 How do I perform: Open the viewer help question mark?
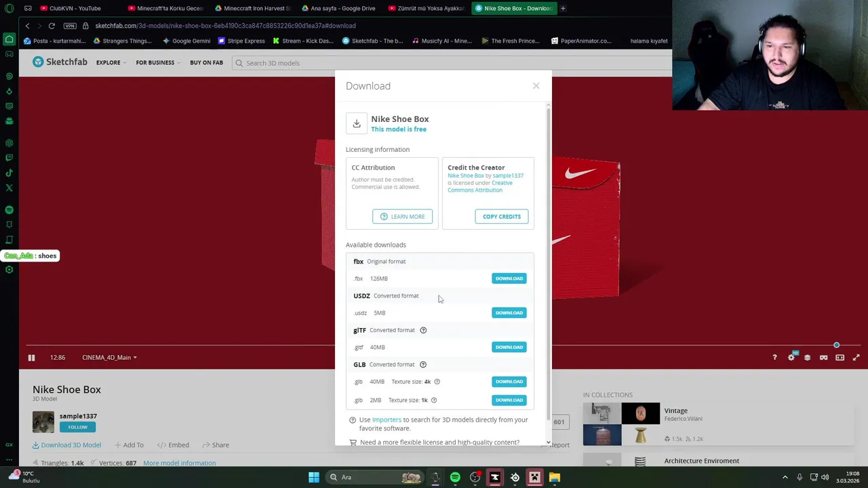tap(774, 357)
